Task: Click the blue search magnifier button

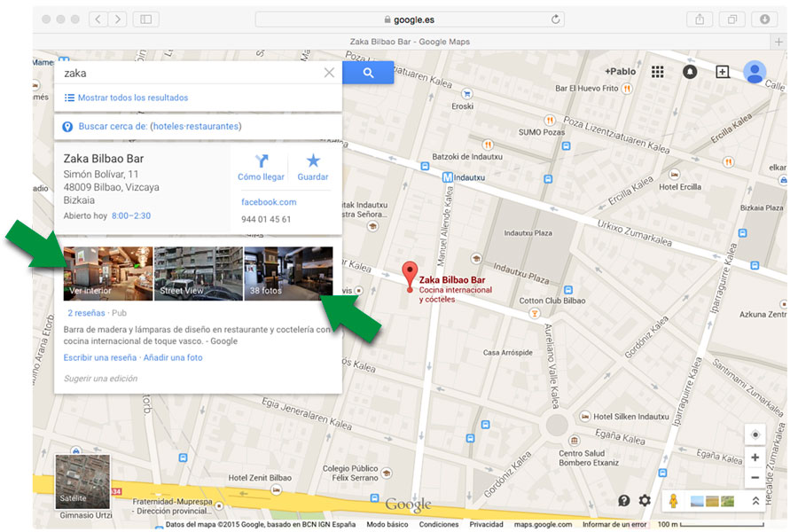Action: click(368, 73)
